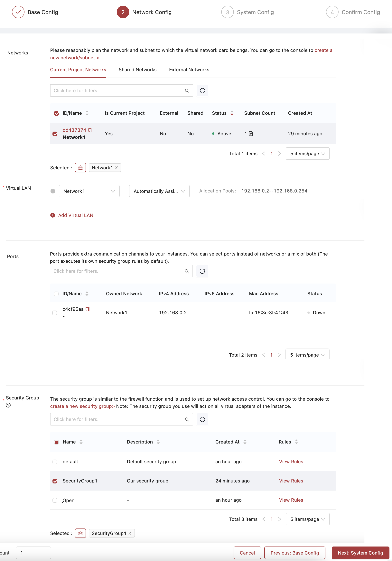The image size is (392, 561).
Task: Open the Automatically Assigned subnet dropdown
Action: tap(159, 191)
